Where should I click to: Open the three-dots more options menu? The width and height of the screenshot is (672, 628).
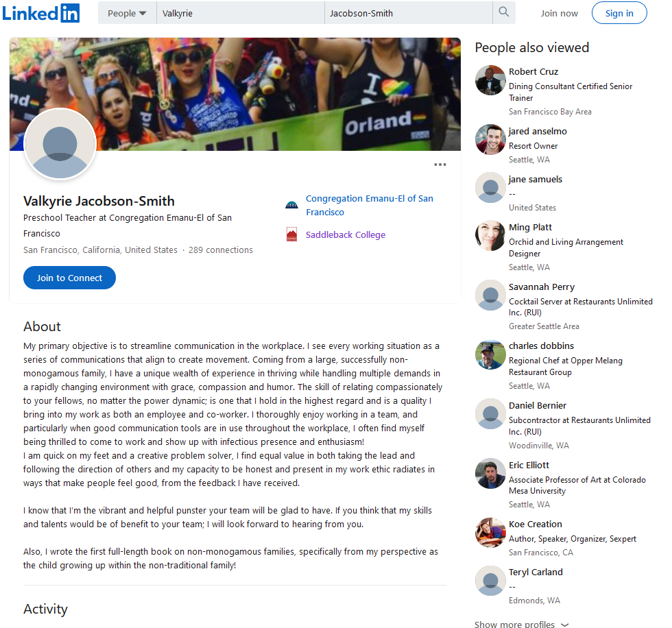440,165
